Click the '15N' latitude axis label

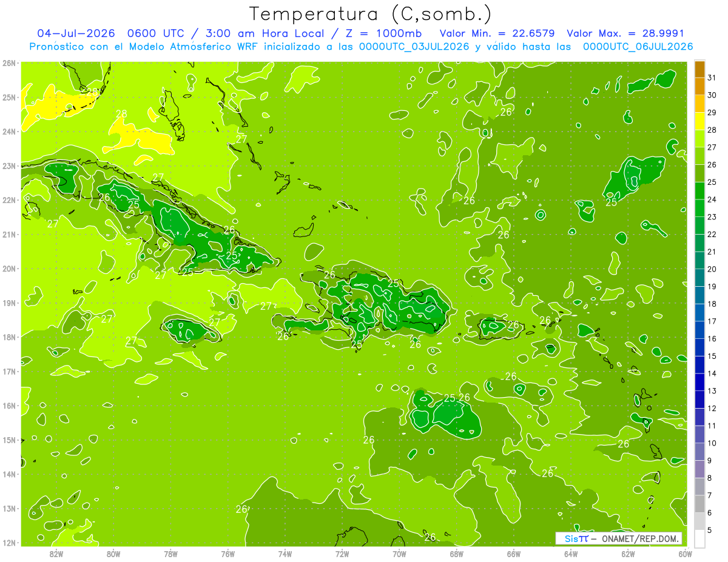(10, 440)
